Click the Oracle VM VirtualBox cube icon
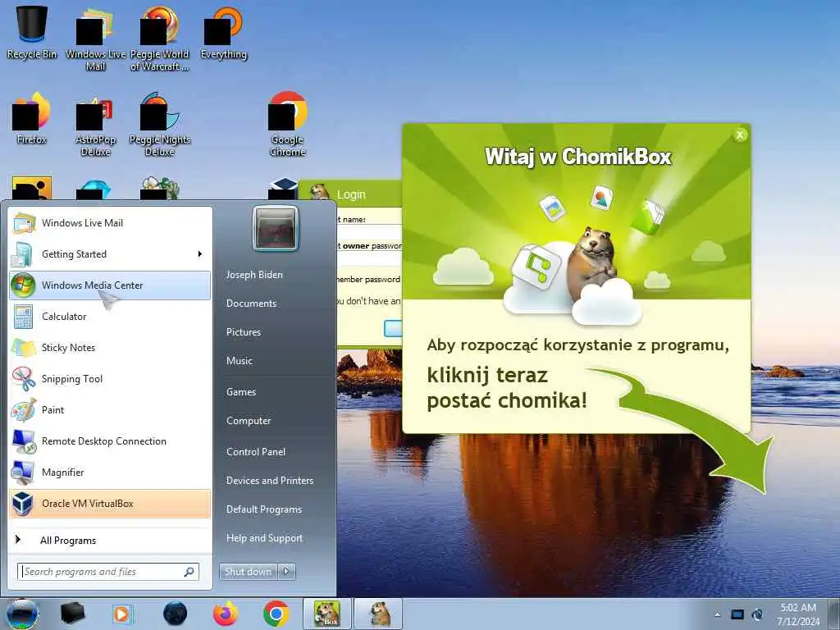The height and width of the screenshot is (630, 840). (23, 503)
